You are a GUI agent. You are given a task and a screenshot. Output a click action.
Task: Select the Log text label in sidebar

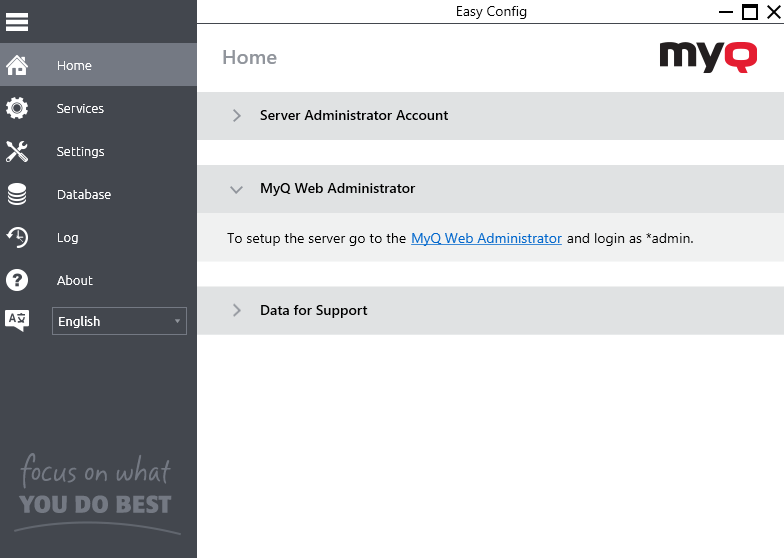(67, 237)
